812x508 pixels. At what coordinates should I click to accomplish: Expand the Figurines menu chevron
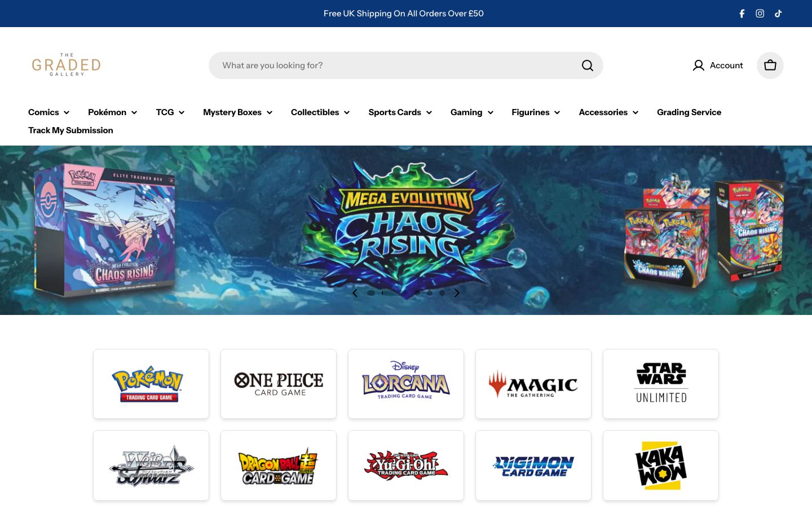[557, 113]
